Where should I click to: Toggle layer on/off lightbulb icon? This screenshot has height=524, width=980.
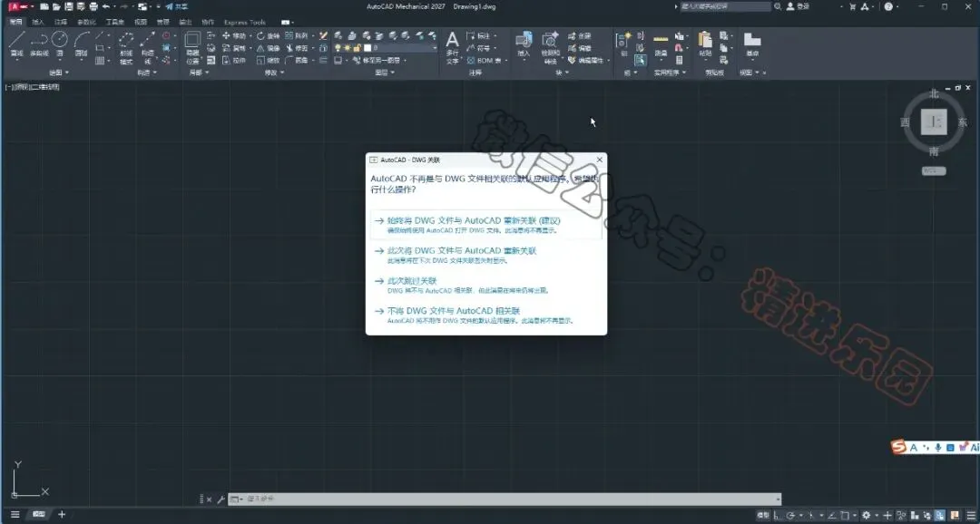[338, 48]
